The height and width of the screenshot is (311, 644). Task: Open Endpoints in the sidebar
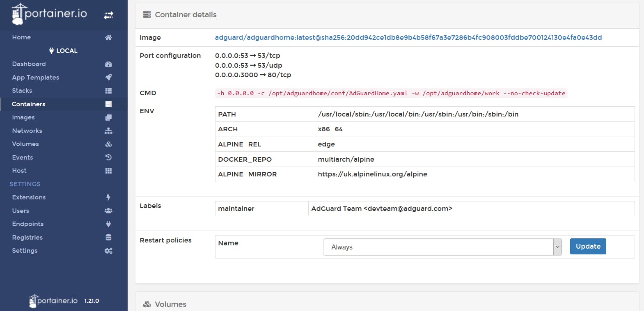(28, 224)
